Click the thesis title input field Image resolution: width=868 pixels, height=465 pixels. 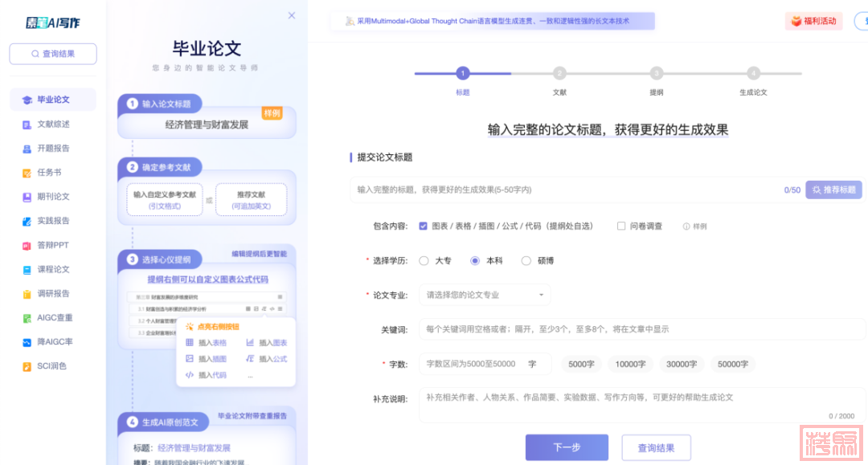click(x=563, y=190)
